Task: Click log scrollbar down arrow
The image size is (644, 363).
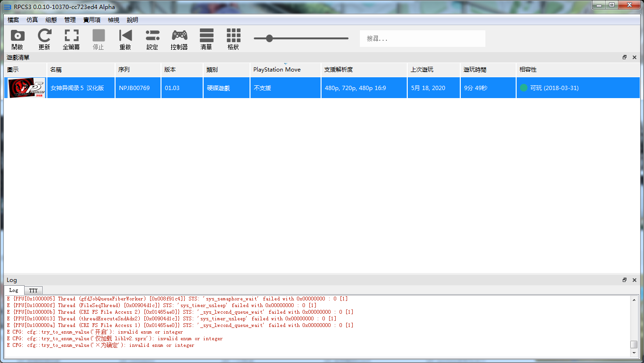Action: [634, 354]
